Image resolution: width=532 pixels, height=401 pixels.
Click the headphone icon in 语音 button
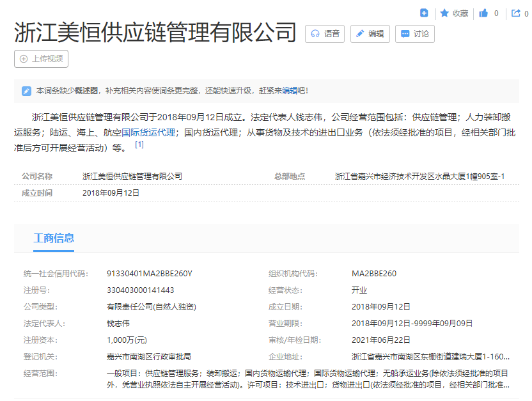click(x=315, y=34)
